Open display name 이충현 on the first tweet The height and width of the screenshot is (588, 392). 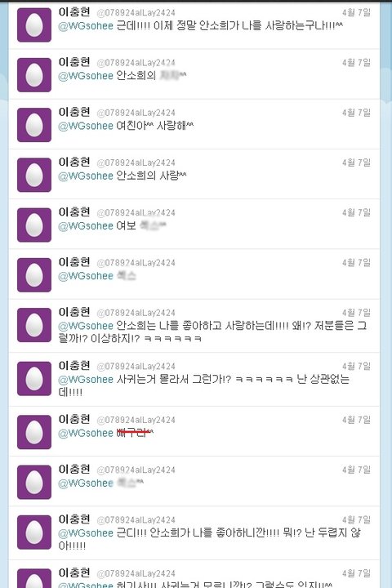[x=74, y=12]
